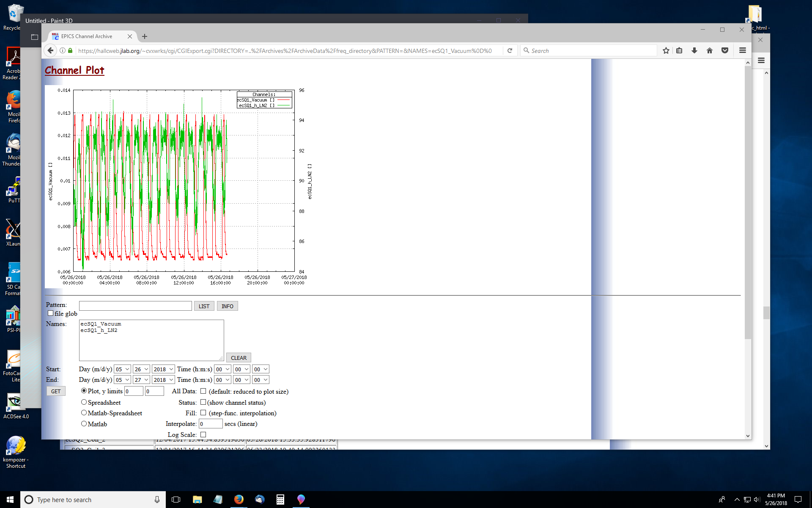Click the GET button
This screenshot has width=812, height=508.
click(56, 391)
